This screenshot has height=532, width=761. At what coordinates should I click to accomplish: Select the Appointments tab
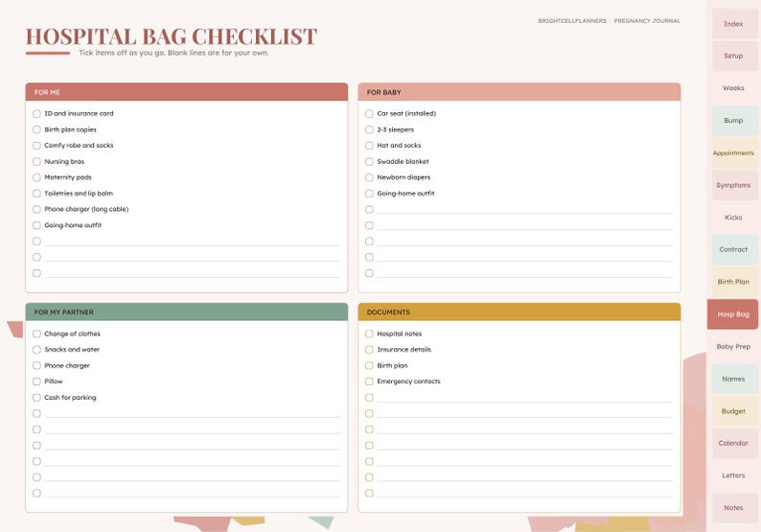tap(734, 153)
